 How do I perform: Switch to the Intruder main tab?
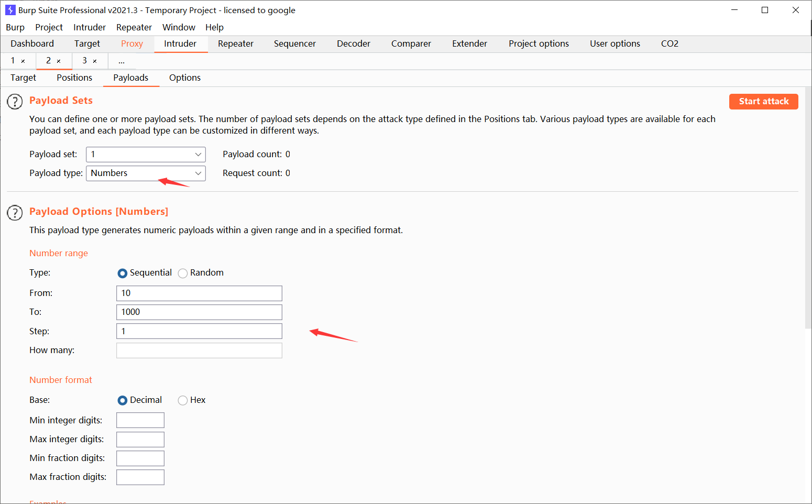(x=180, y=43)
